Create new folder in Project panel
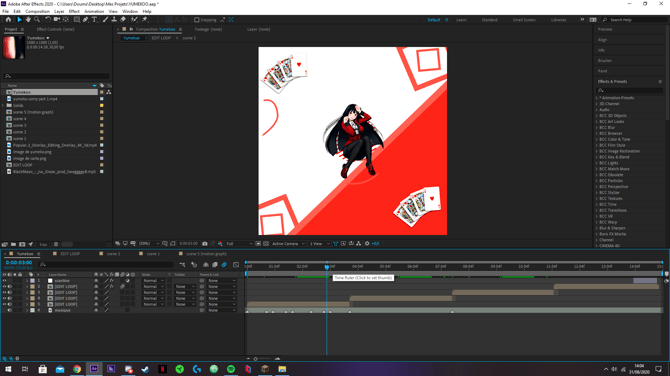This screenshot has height=376, width=670. pos(14,244)
